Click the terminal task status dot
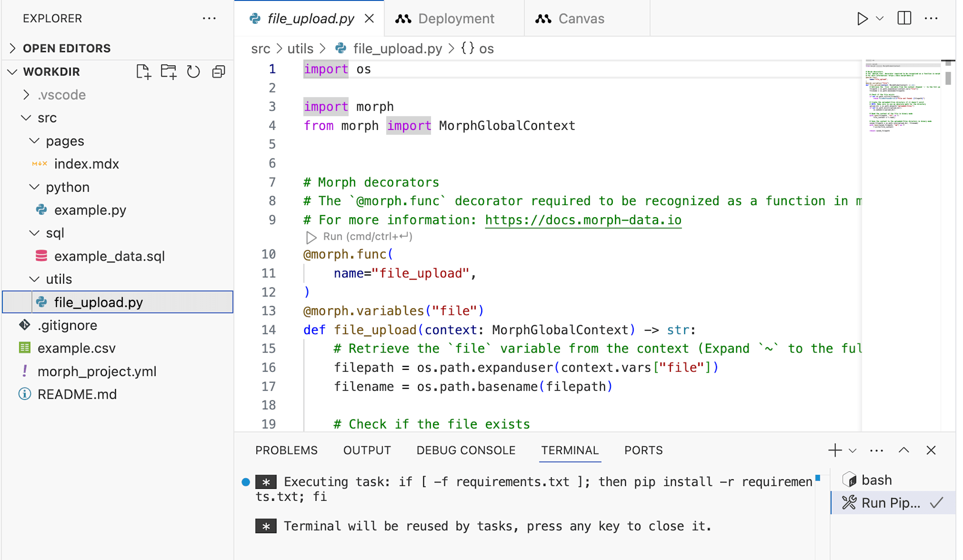 point(246,482)
